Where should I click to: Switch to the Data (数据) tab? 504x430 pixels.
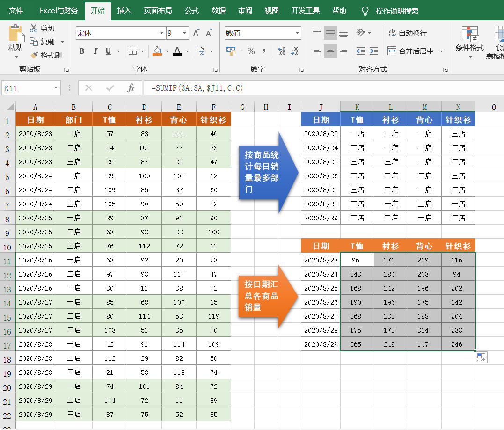[x=218, y=11]
